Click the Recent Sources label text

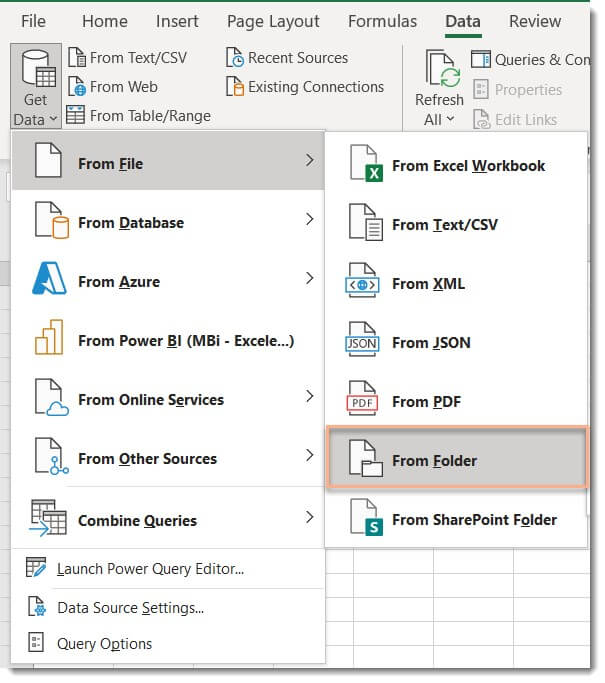coord(298,58)
